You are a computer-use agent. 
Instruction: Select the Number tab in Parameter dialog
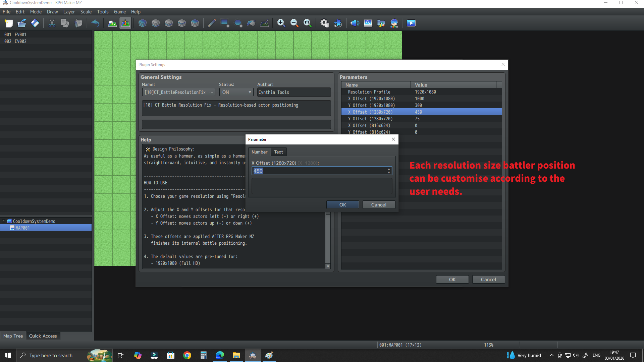[259, 152]
